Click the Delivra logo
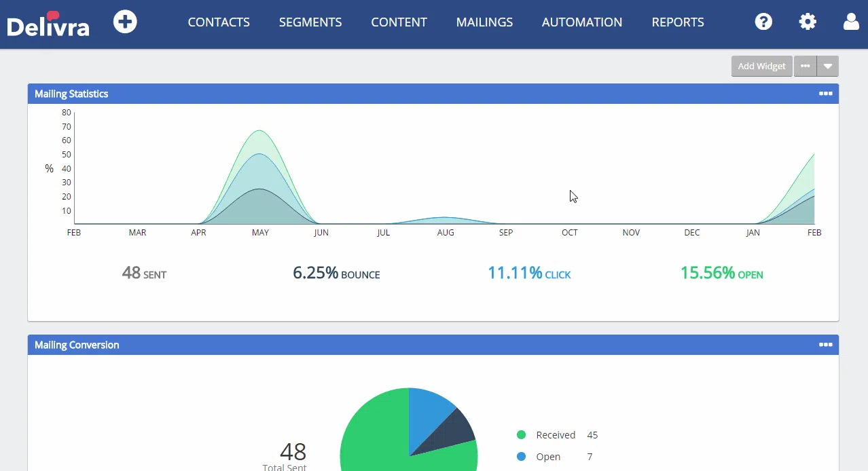868x471 pixels. pyautogui.click(x=48, y=24)
